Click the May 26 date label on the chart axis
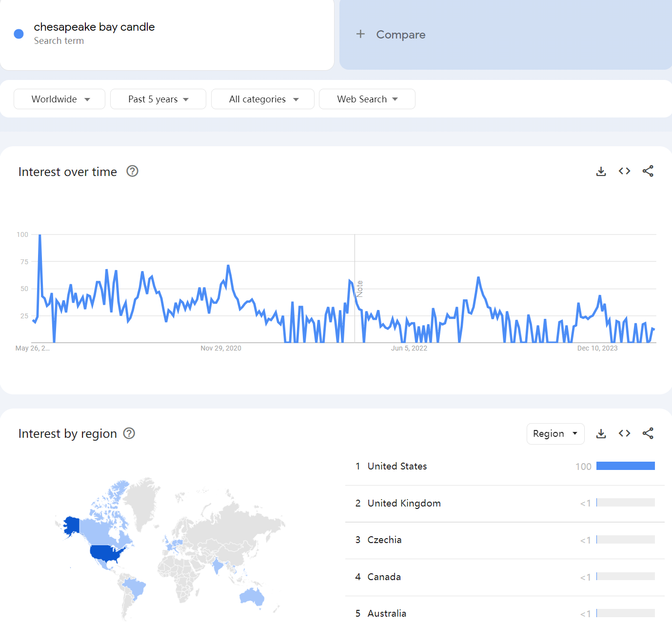This screenshot has width=672, height=624. pos(33,348)
